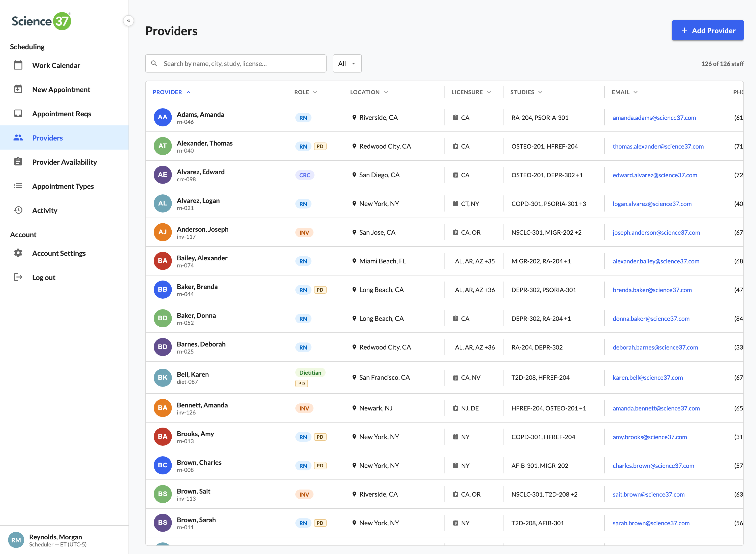Open Bennett, Amanda provider row
Screen dimensions: 756x554
(444, 408)
